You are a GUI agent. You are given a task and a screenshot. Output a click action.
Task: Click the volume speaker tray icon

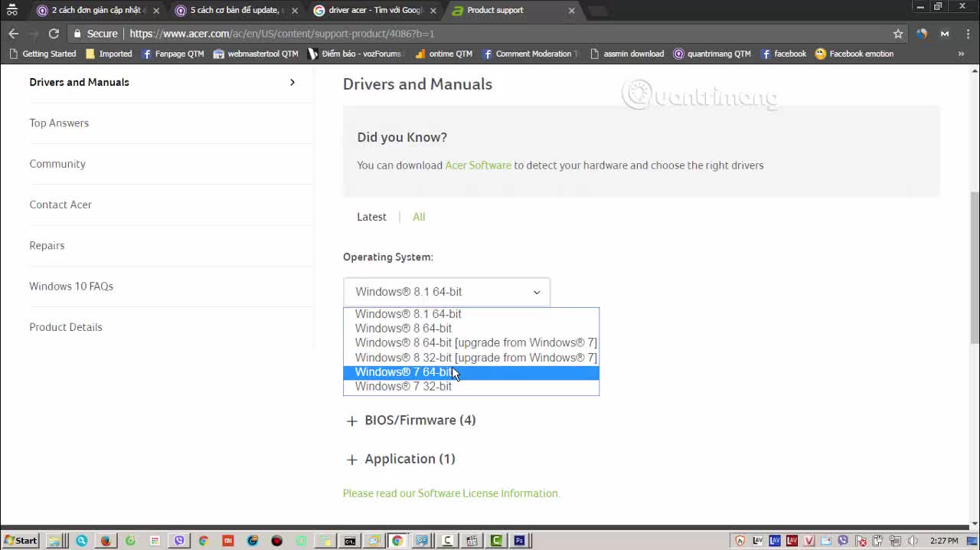pyautogui.click(x=913, y=540)
